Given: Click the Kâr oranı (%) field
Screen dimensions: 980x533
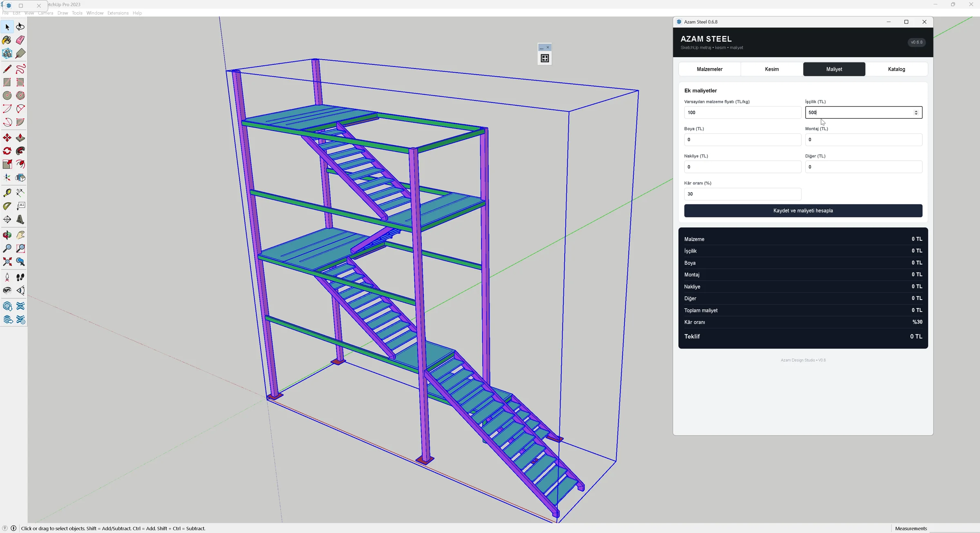Looking at the screenshot, I should click(743, 194).
